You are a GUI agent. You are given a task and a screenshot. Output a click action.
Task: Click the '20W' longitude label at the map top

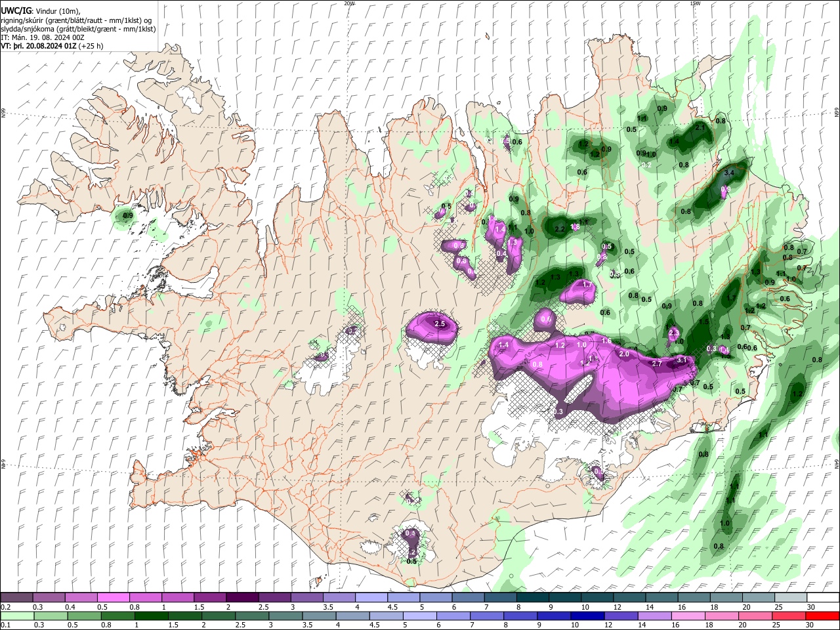click(x=349, y=3)
